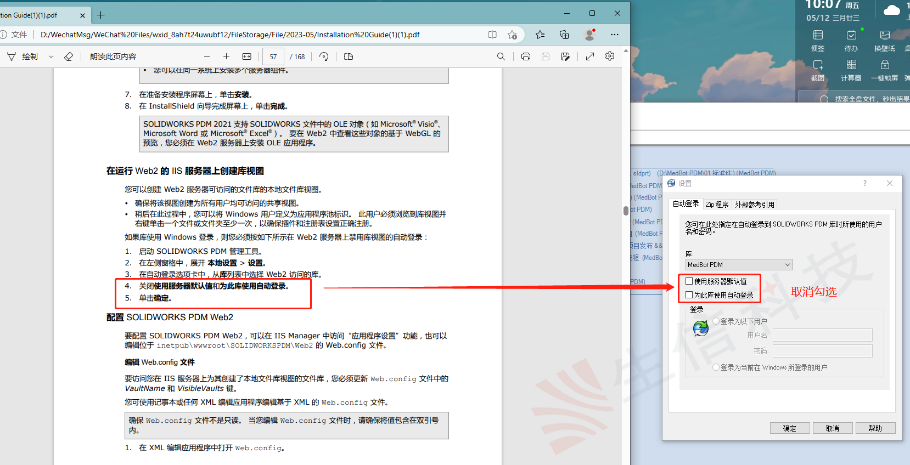
Task: Open the 换壁纸 wallpaper widget
Action: coord(884,41)
